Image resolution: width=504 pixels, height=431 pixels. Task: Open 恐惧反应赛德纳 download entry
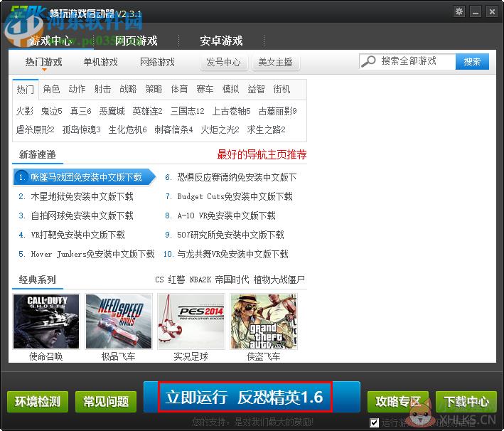237,177
